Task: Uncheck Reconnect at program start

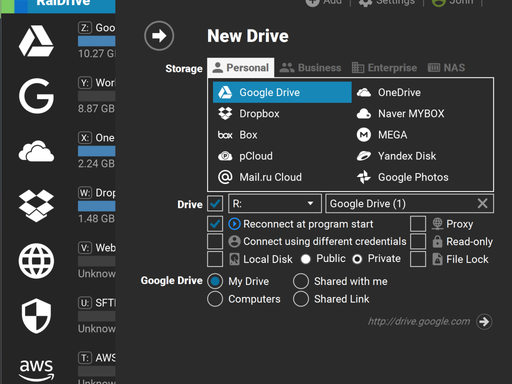Action: pos(215,224)
